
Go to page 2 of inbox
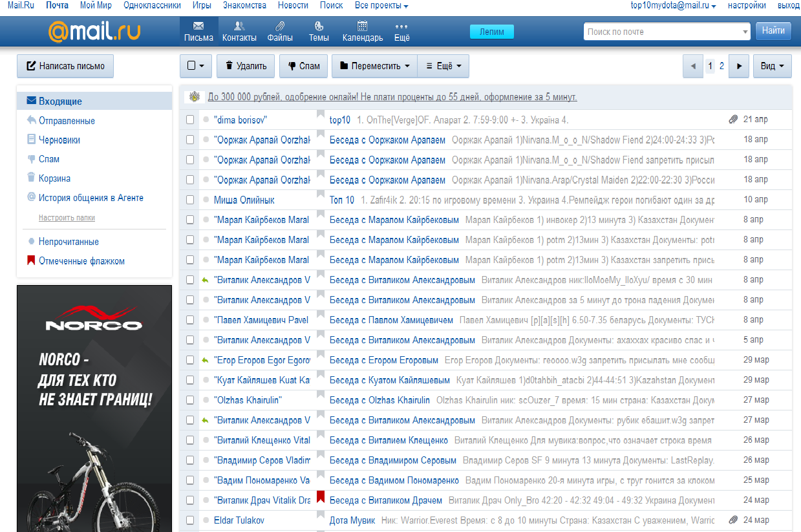coord(721,66)
